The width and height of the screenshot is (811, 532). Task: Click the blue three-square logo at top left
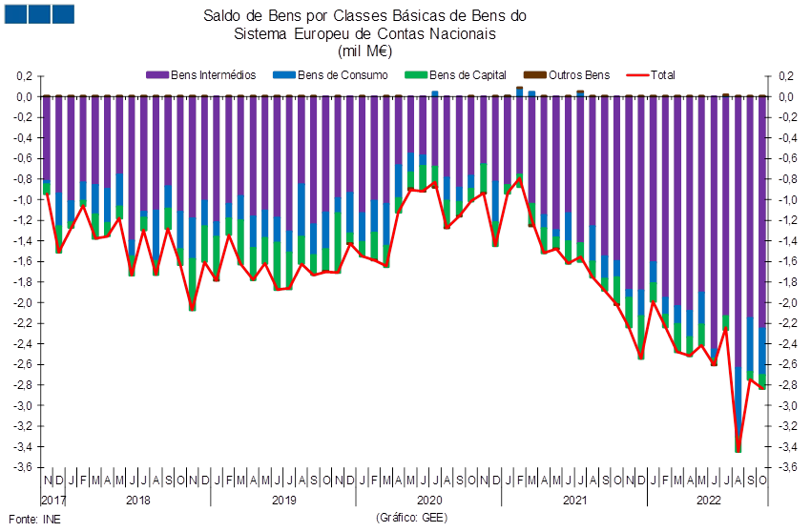39,14
